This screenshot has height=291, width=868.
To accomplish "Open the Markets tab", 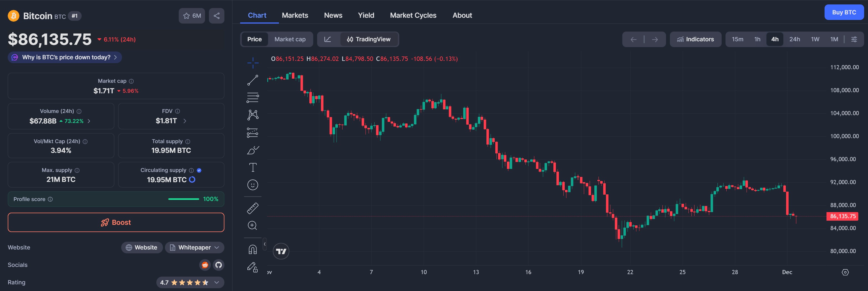I will 295,16.
